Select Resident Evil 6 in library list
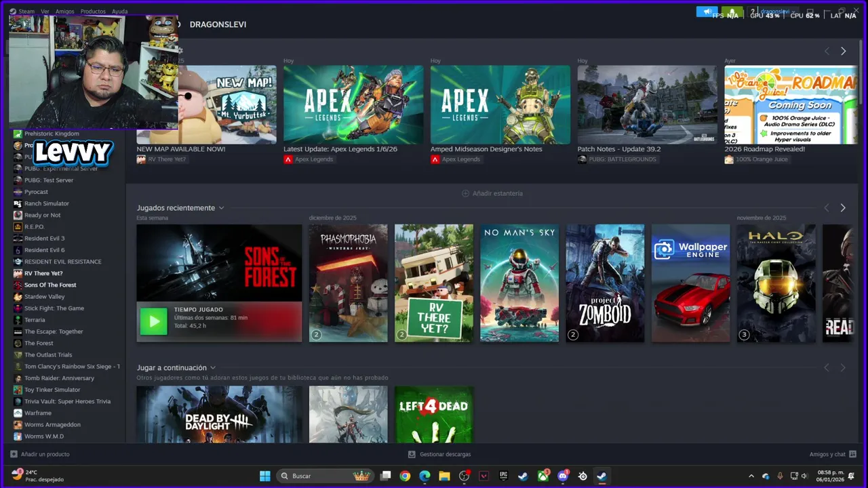The width and height of the screenshot is (868, 488). click(45, 250)
